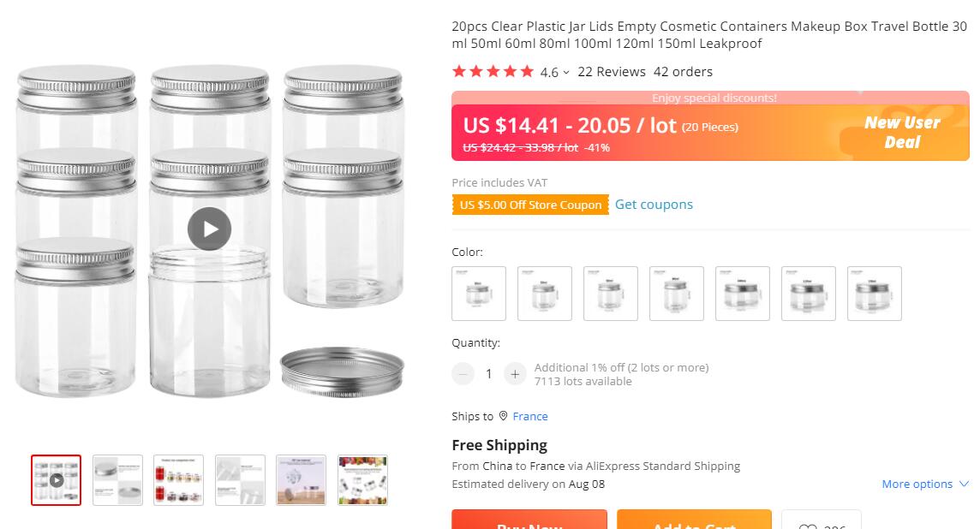980x529 pixels.
Task: Click the five-star rating icons
Action: click(x=493, y=72)
